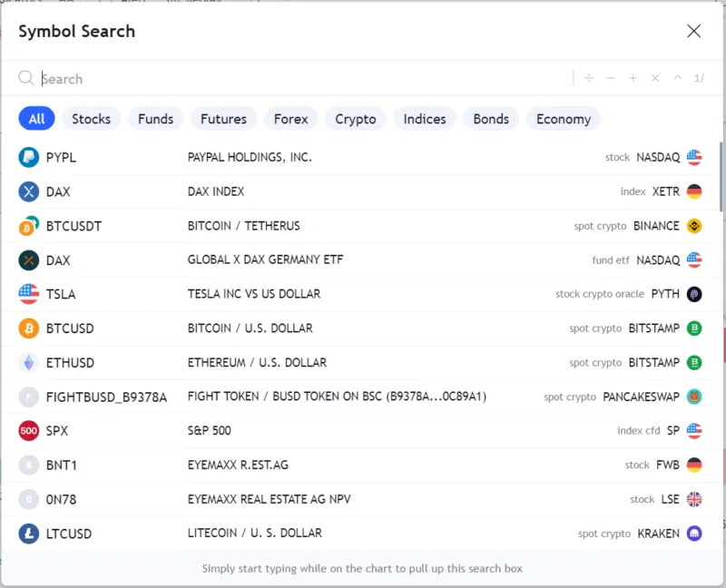Click into the symbol Search field
The width and height of the screenshot is (726, 588).
[x=299, y=79]
